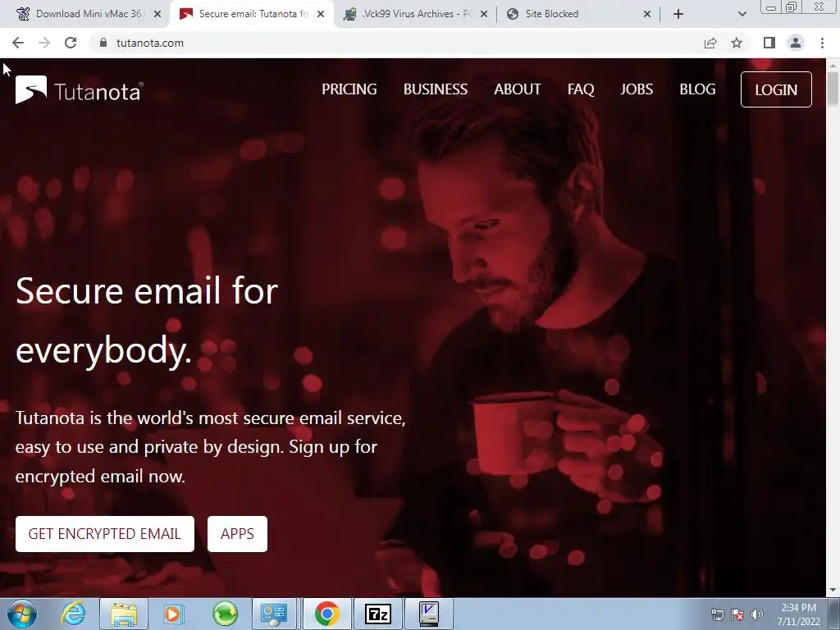Click the address bar showing tutanota.com
This screenshot has height=630, width=840.
coord(396,43)
